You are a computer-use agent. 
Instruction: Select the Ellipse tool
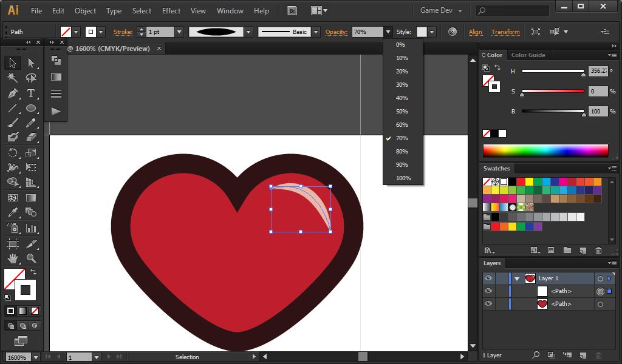click(31, 109)
